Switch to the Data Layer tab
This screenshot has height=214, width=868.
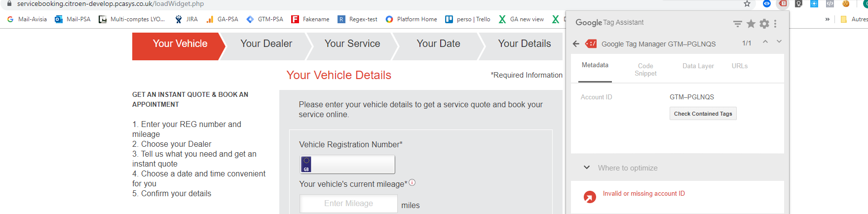coord(698,66)
